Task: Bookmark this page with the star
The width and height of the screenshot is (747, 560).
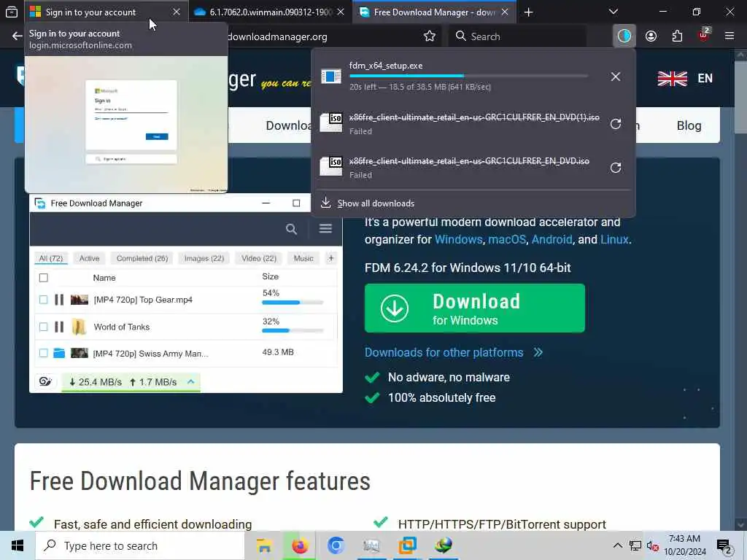Action: pos(429,36)
